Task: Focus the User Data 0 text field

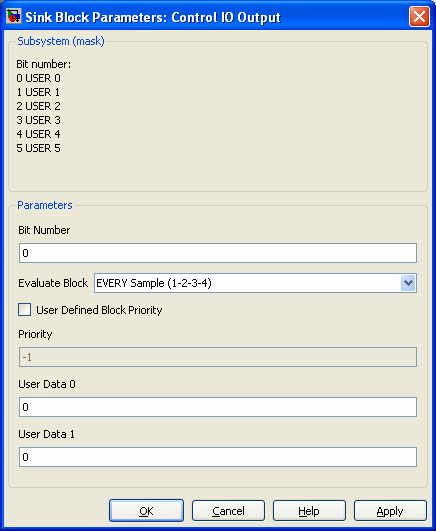Action: tap(218, 407)
